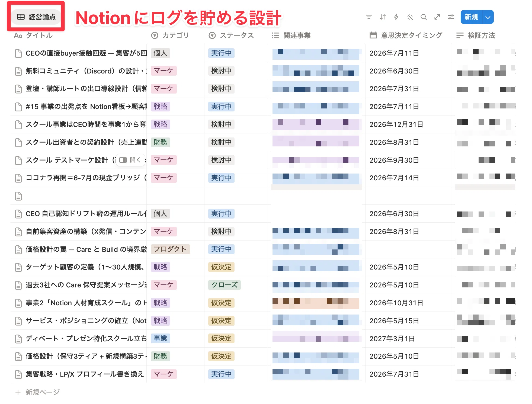Click page icon of 集客戦略・LP/X row
The width and height of the screenshot is (532, 404).
tap(18, 374)
